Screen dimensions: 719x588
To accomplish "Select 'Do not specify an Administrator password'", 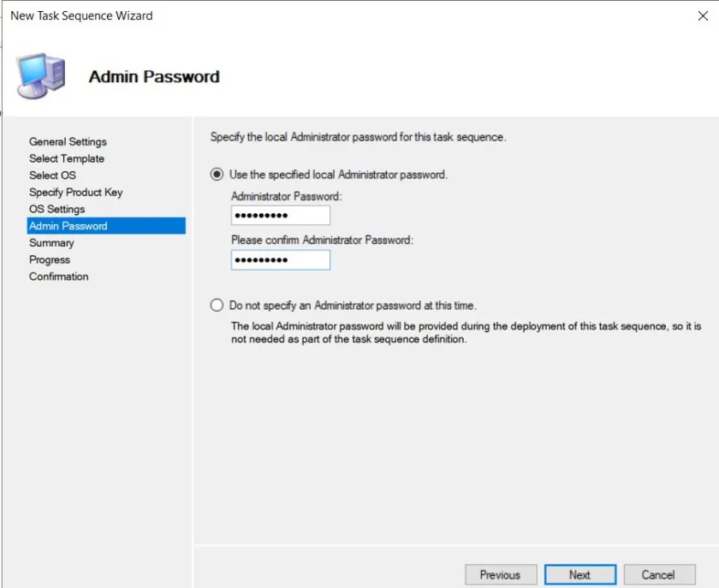I will 217,306.
